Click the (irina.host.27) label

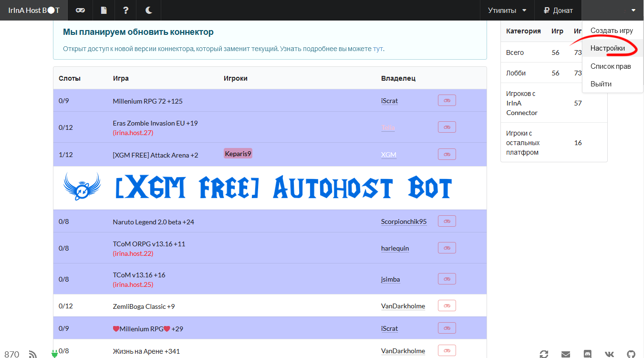point(133,133)
